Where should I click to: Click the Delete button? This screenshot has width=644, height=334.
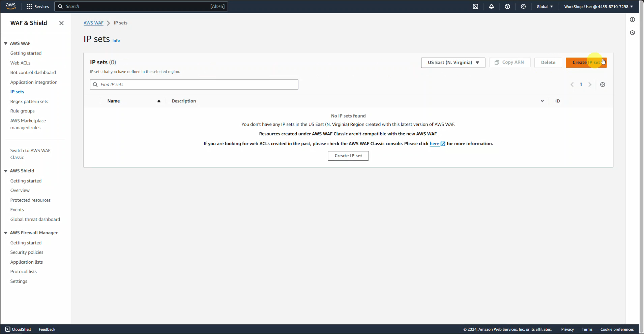[x=548, y=63]
